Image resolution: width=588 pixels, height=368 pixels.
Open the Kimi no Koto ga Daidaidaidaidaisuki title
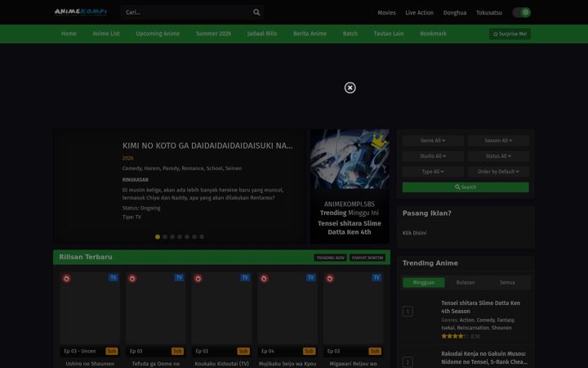click(207, 146)
